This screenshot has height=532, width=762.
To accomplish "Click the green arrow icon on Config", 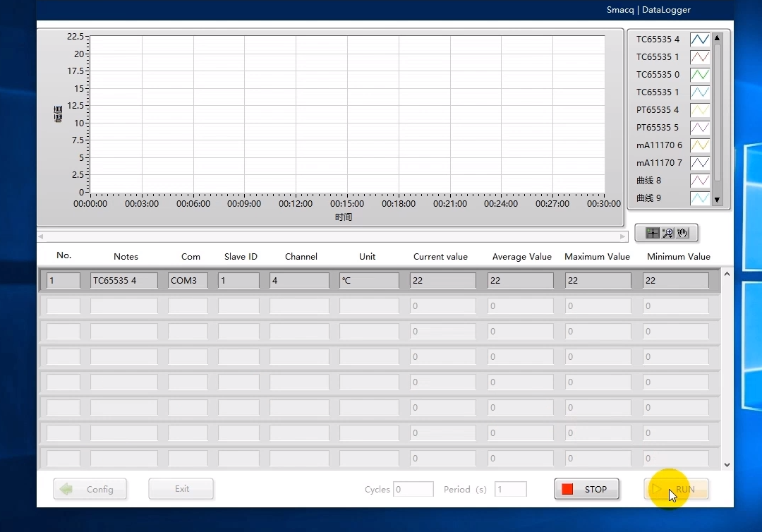I will pyautogui.click(x=66, y=489).
